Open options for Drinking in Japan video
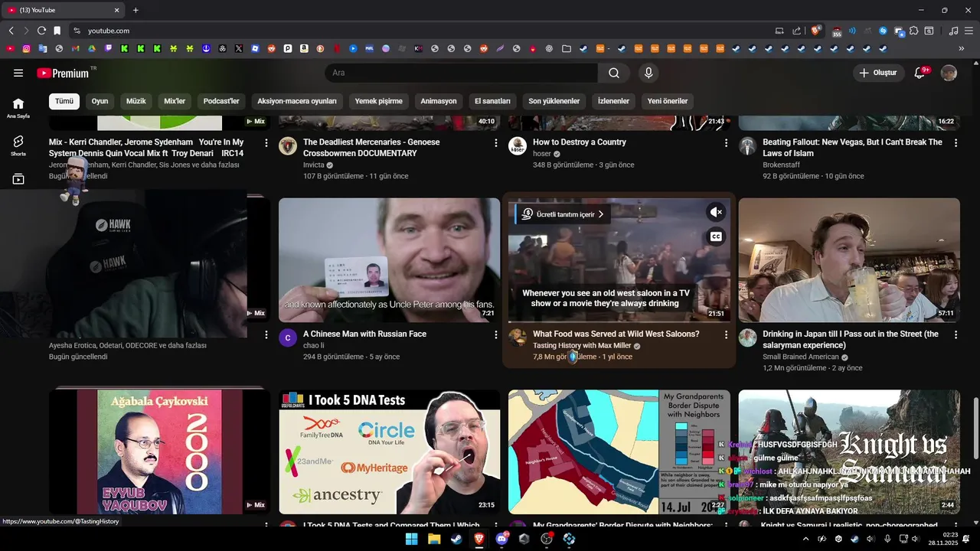This screenshot has height=551, width=980. (955, 335)
